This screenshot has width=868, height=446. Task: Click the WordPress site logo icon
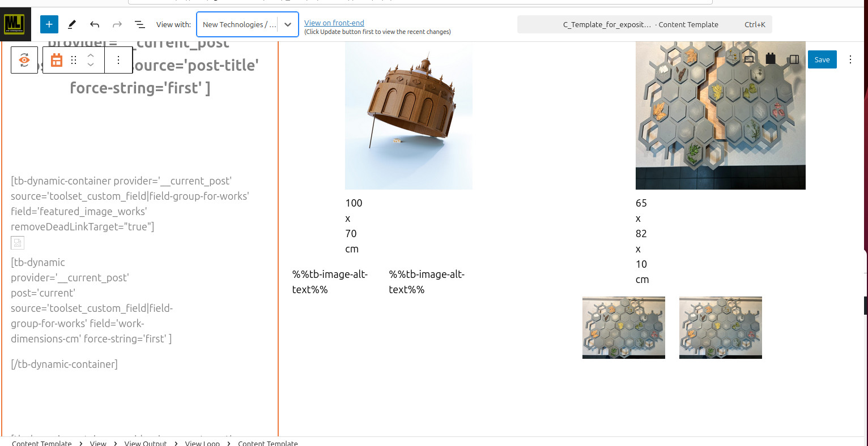pyautogui.click(x=15, y=24)
